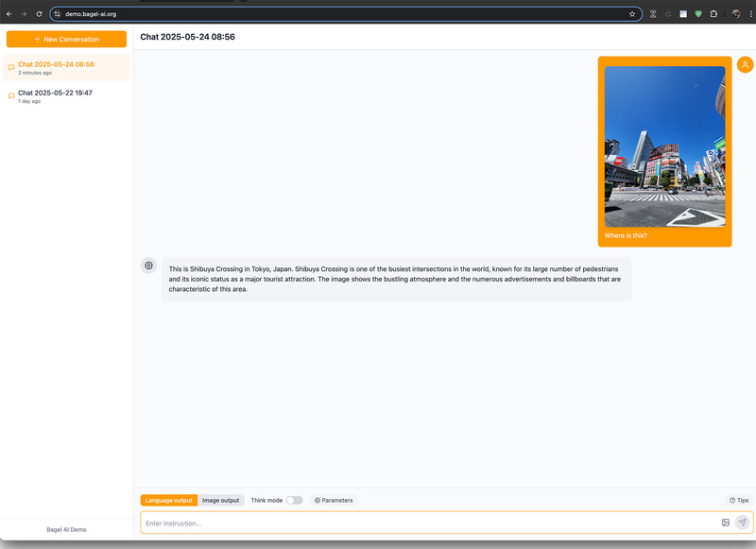Open the Parameters settings
This screenshot has height=549, width=756.
tap(334, 500)
